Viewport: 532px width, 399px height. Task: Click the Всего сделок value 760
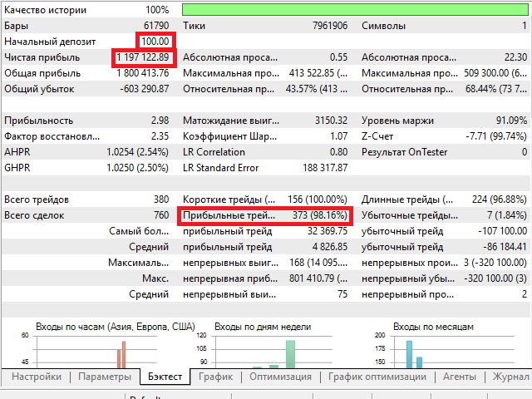click(161, 214)
